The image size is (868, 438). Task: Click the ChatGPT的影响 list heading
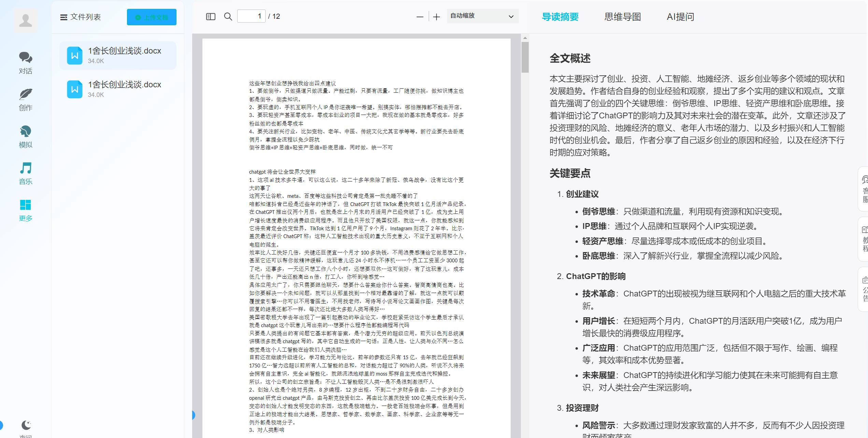(596, 276)
